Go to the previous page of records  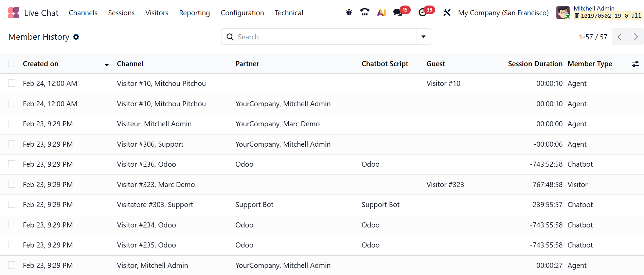pyautogui.click(x=620, y=37)
